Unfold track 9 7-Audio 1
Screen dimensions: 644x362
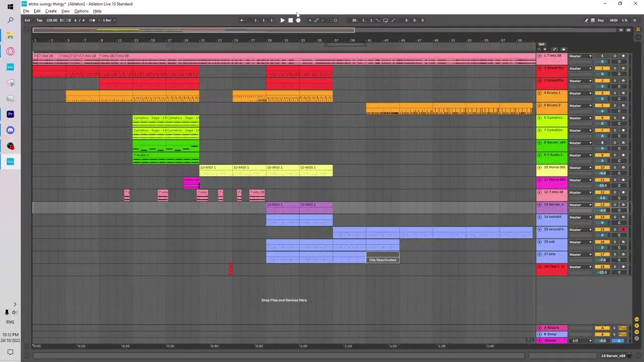[x=540, y=155]
